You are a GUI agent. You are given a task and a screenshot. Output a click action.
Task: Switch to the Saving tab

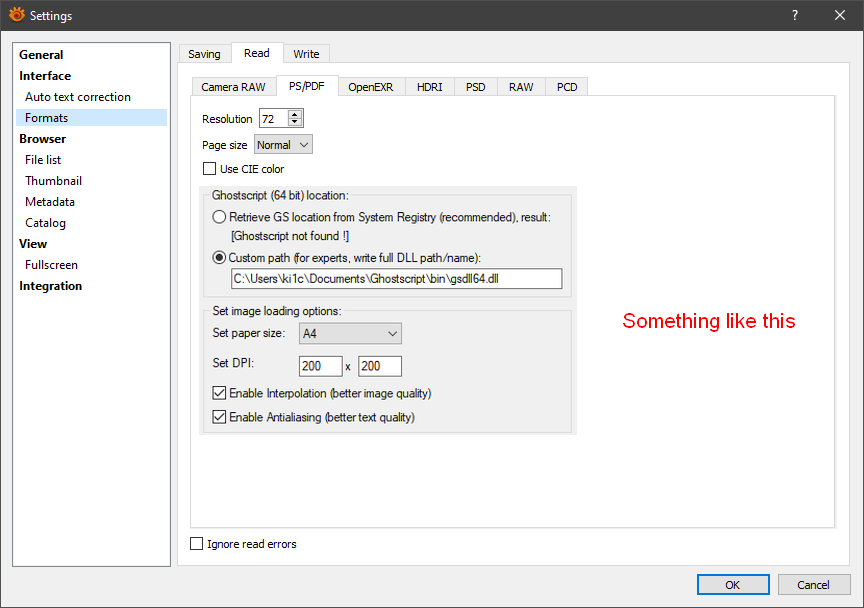(x=204, y=54)
